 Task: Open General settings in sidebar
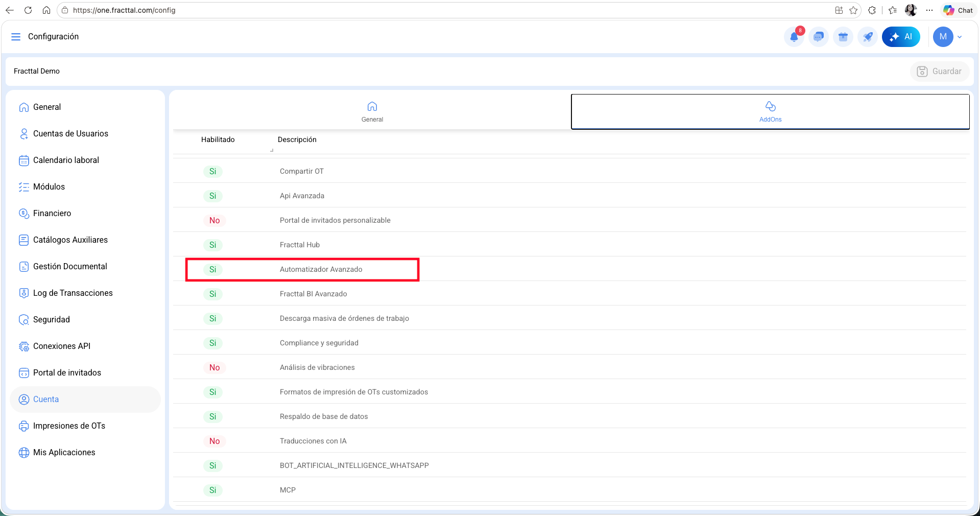coord(85,107)
